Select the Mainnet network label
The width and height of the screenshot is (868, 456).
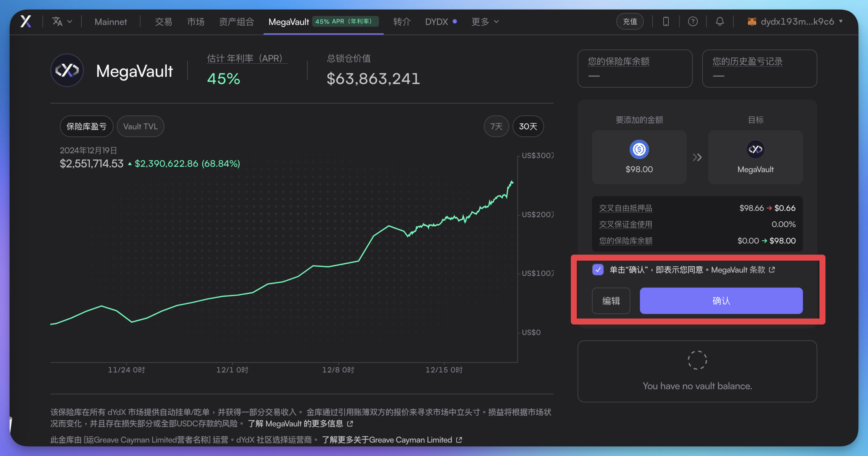[x=111, y=22]
